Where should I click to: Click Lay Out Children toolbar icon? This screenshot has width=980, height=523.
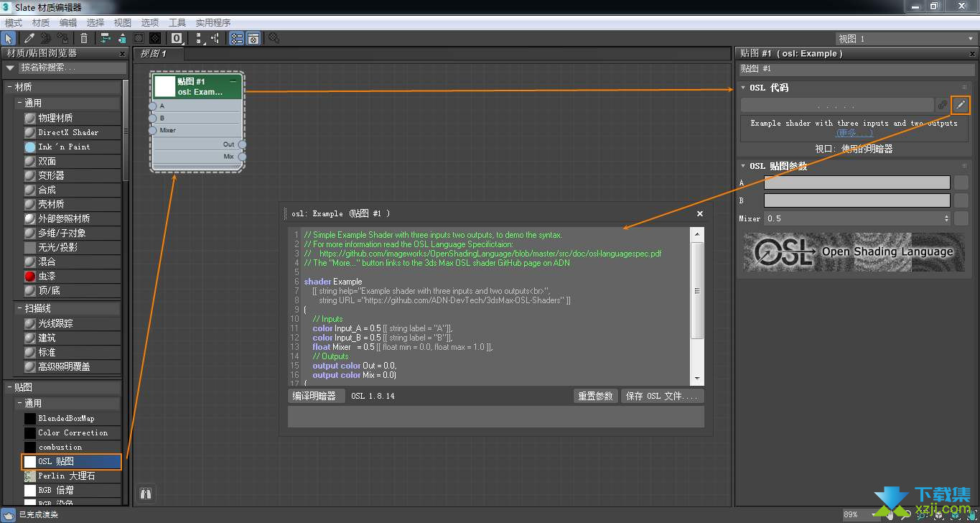click(x=215, y=38)
